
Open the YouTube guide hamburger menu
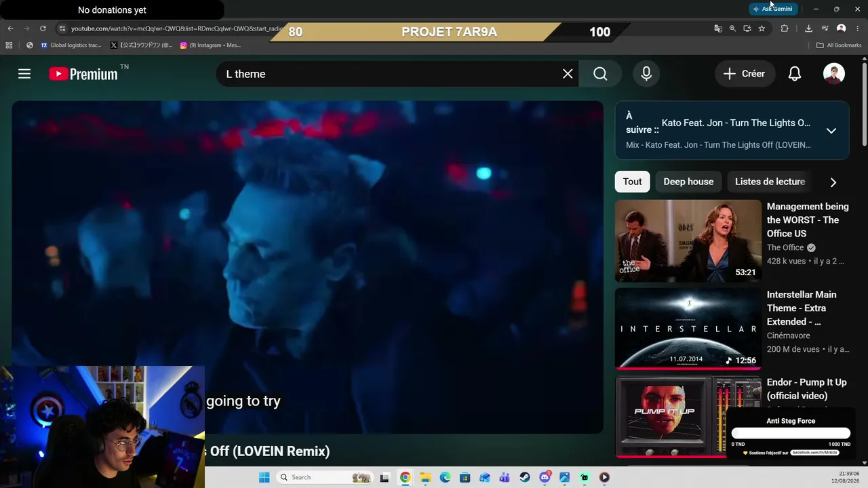[x=24, y=74]
